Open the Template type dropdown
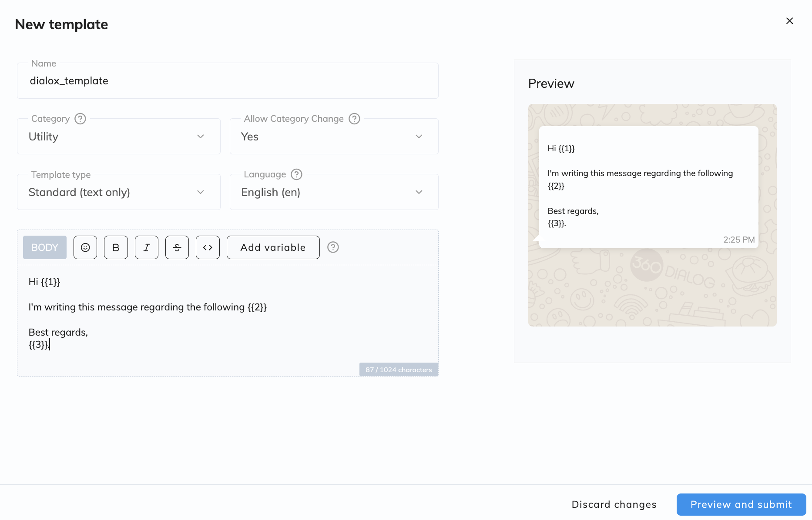This screenshot has height=520, width=812. [x=118, y=192]
